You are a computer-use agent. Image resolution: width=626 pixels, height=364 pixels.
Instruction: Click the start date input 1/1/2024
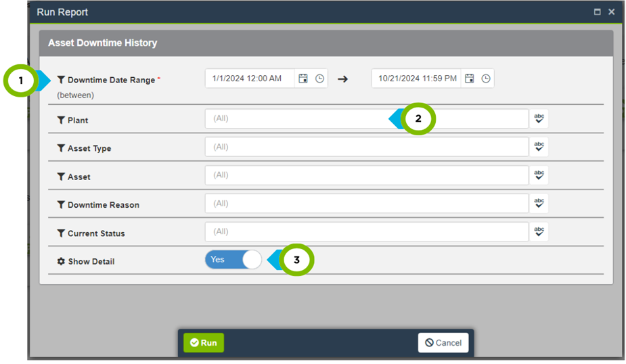coord(248,78)
